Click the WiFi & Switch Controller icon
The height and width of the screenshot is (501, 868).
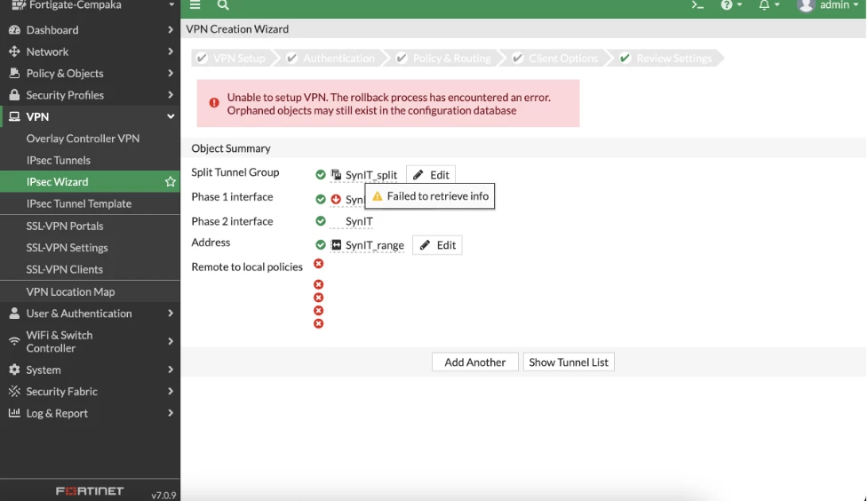click(x=14, y=341)
